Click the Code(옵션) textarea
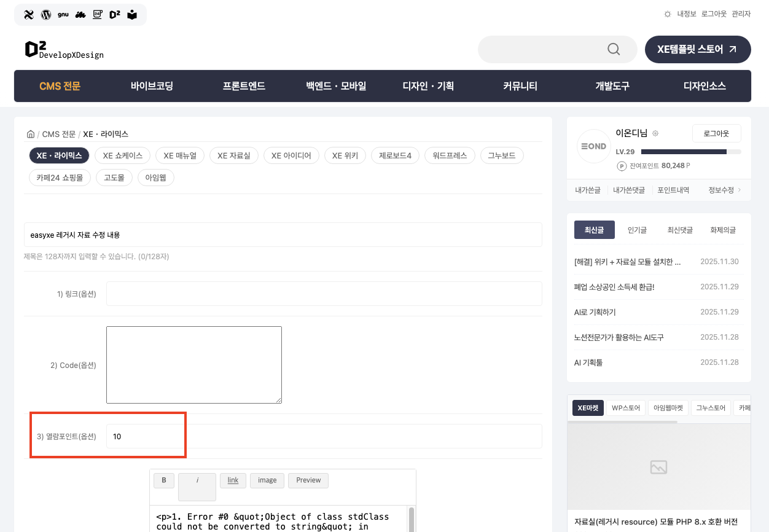 click(x=194, y=365)
